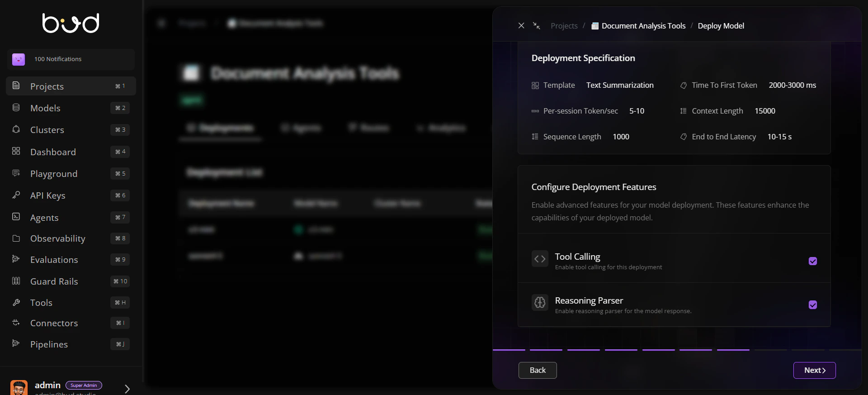Click the Context Length list icon
Screen dimensions: 868x395
tap(683, 111)
